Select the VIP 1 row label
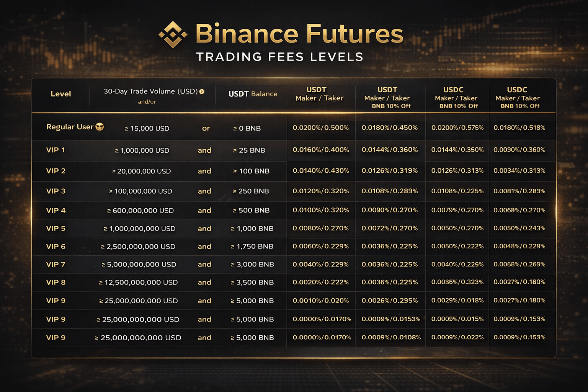This screenshot has height=392, width=588. tap(56, 150)
